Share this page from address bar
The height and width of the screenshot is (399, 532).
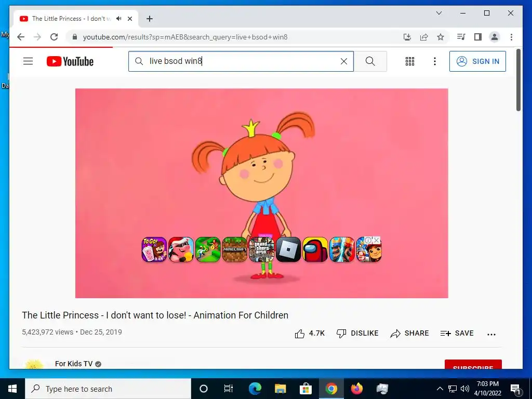[424, 37]
